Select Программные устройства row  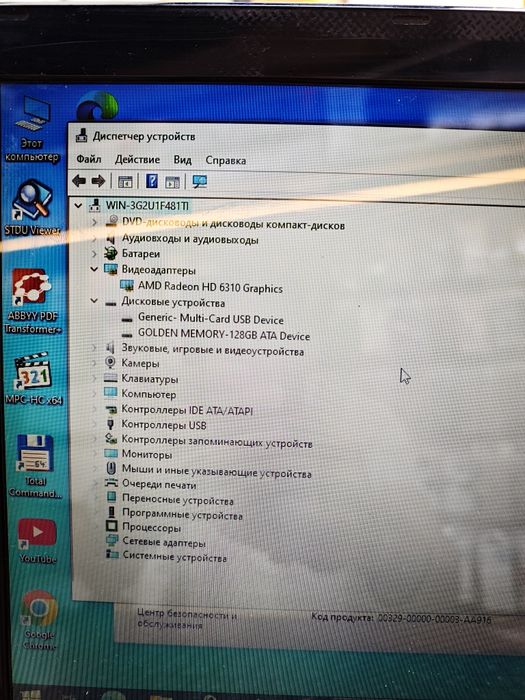182,514
